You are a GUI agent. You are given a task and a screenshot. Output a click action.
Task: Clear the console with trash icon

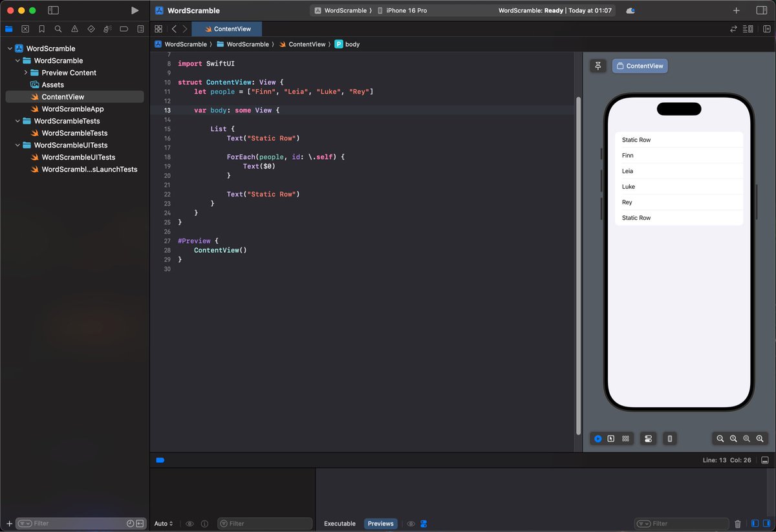tap(738, 524)
